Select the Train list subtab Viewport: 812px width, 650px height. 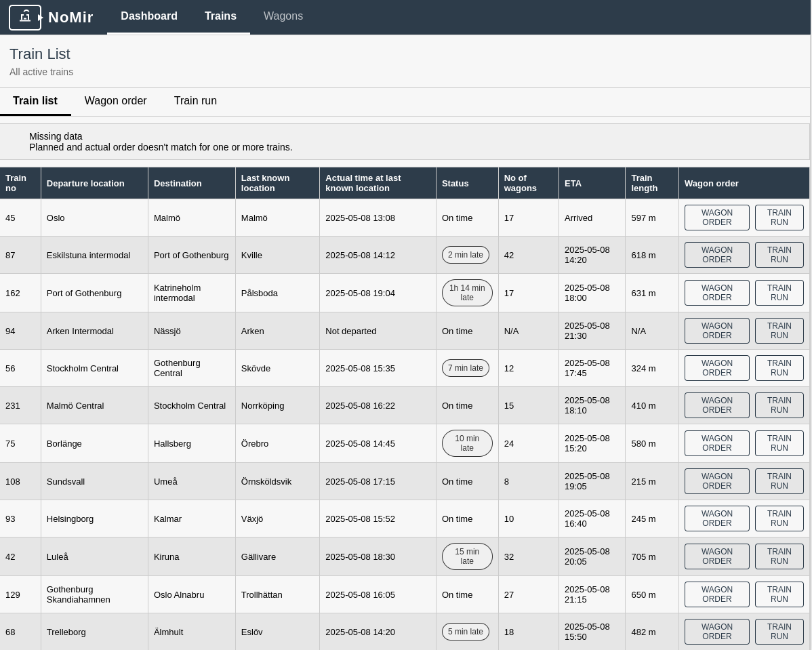tap(35, 101)
